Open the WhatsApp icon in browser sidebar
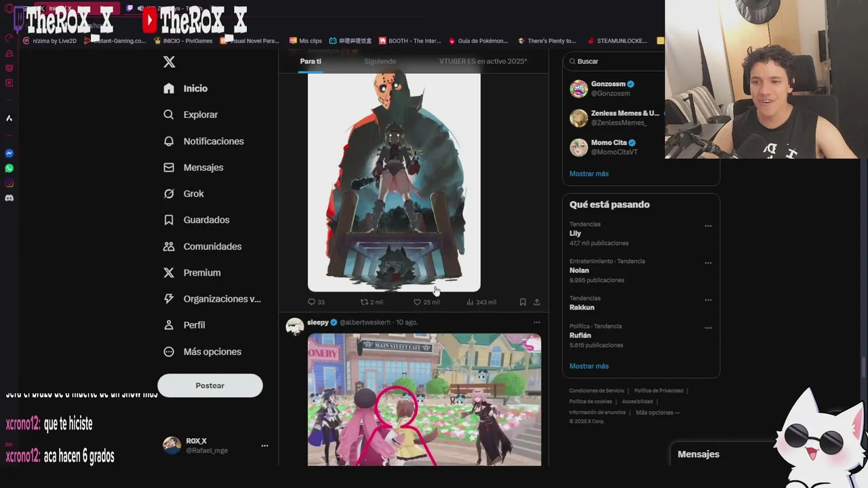This screenshot has width=868, height=488. click(x=9, y=168)
